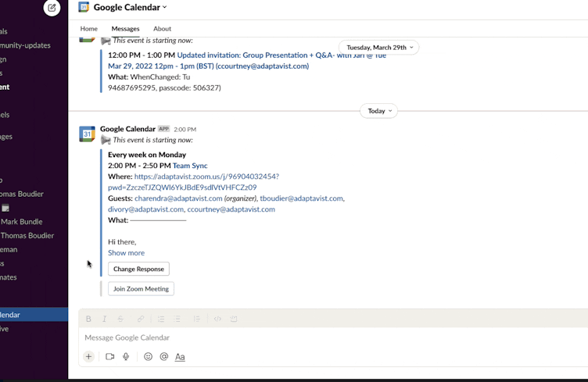The image size is (588, 382).
Task: Click the Google Calendar app icon in header
Action: coord(84,7)
